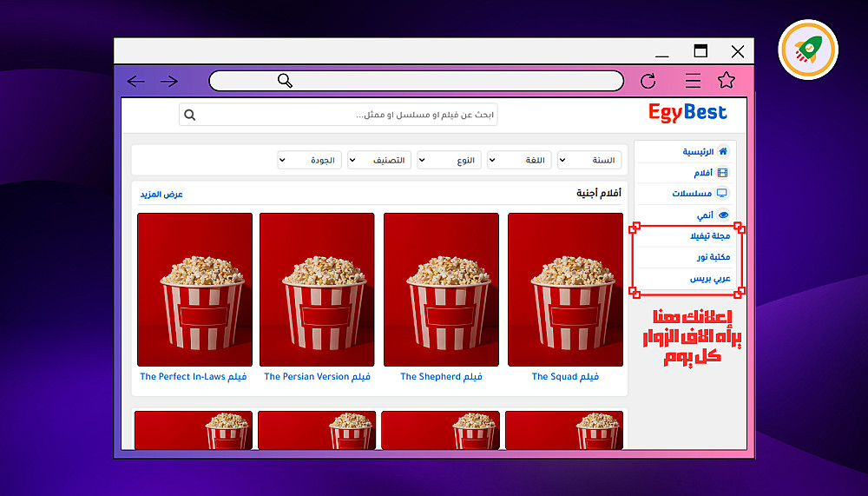The image size is (868, 496).
Task: Minimize the browser window
Action: click(x=662, y=56)
